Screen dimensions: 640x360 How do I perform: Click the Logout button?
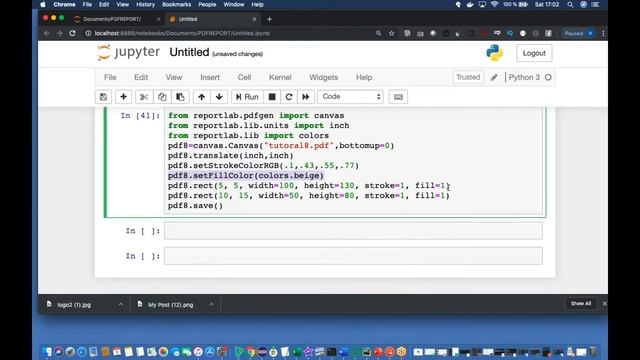pos(534,53)
